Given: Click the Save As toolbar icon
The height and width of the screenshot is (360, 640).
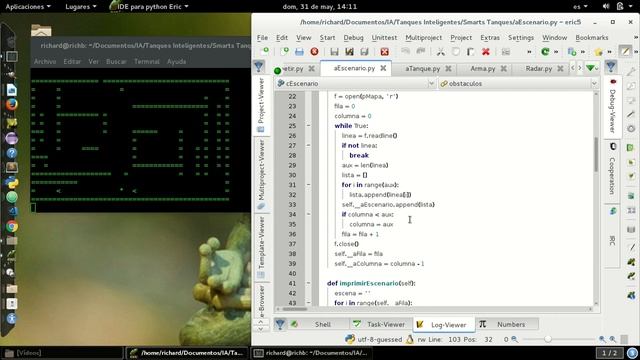Looking at the screenshot, I should [349, 51].
